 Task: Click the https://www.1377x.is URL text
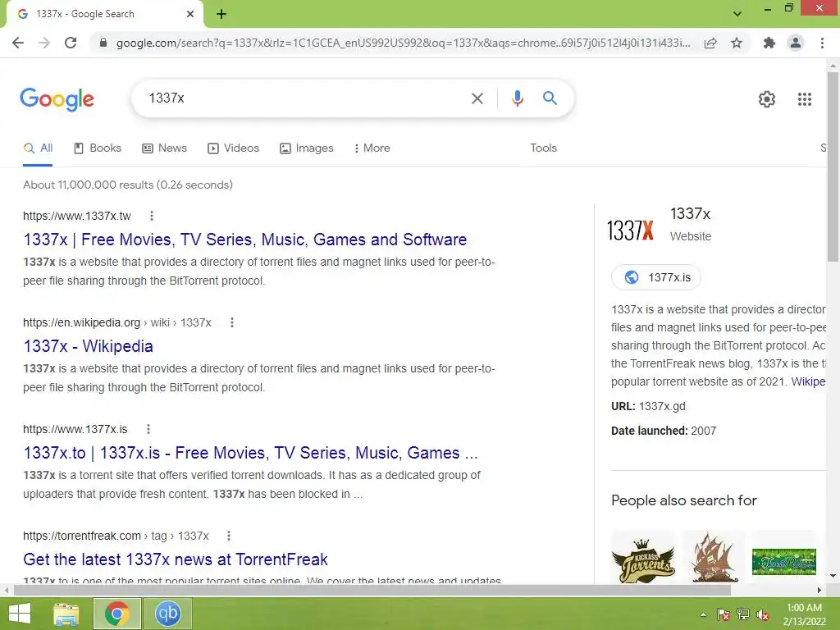(x=75, y=429)
